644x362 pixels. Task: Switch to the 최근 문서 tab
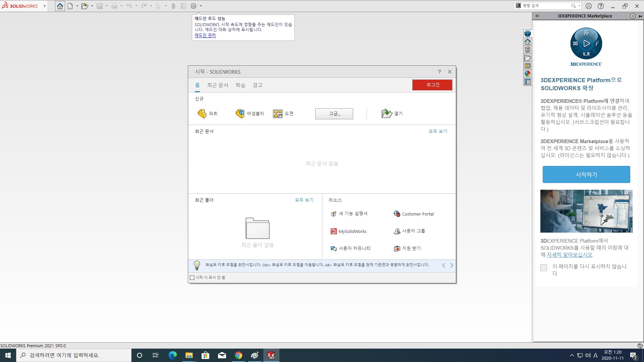(x=218, y=85)
